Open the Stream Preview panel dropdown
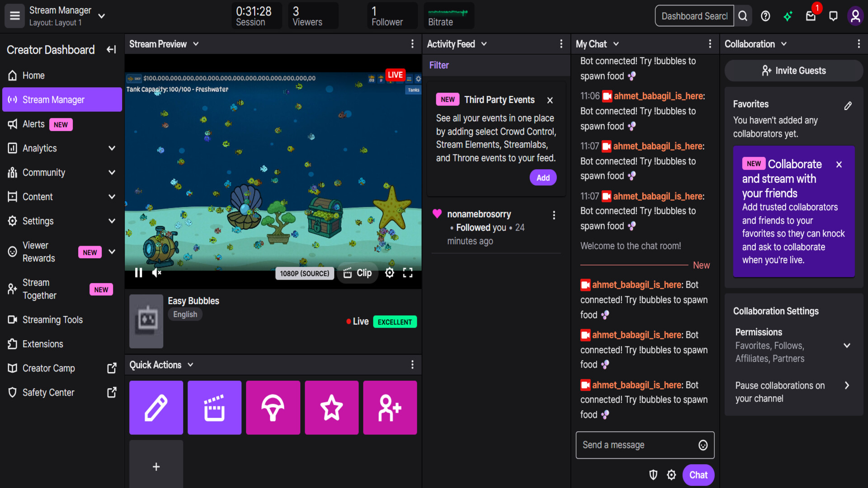 pos(196,44)
